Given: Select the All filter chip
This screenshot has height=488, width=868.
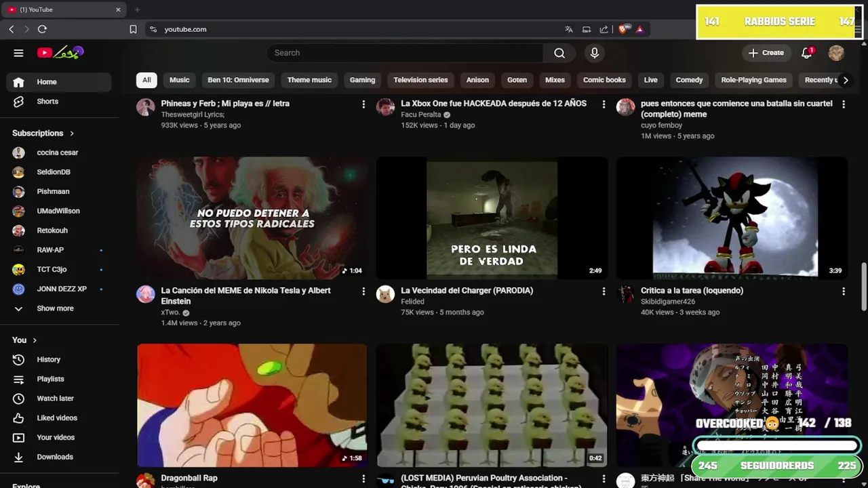Looking at the screenshot, I should 146,80.
